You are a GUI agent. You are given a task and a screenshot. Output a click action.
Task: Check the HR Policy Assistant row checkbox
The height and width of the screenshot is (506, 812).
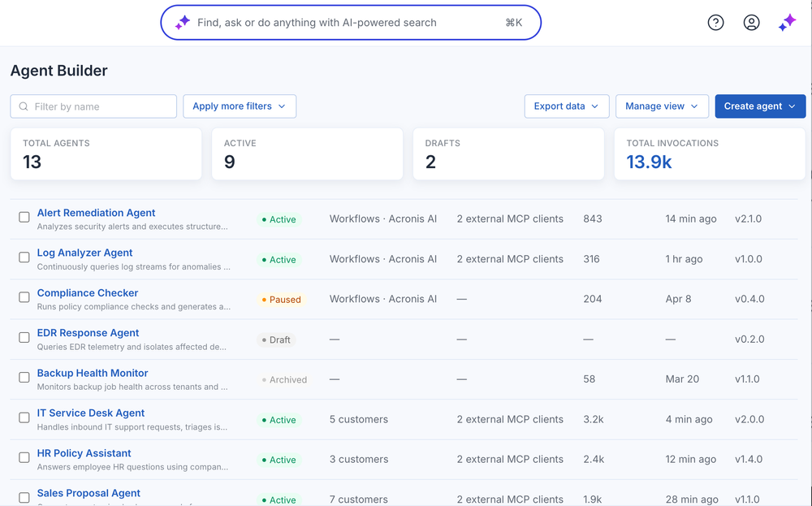point(24,457)
